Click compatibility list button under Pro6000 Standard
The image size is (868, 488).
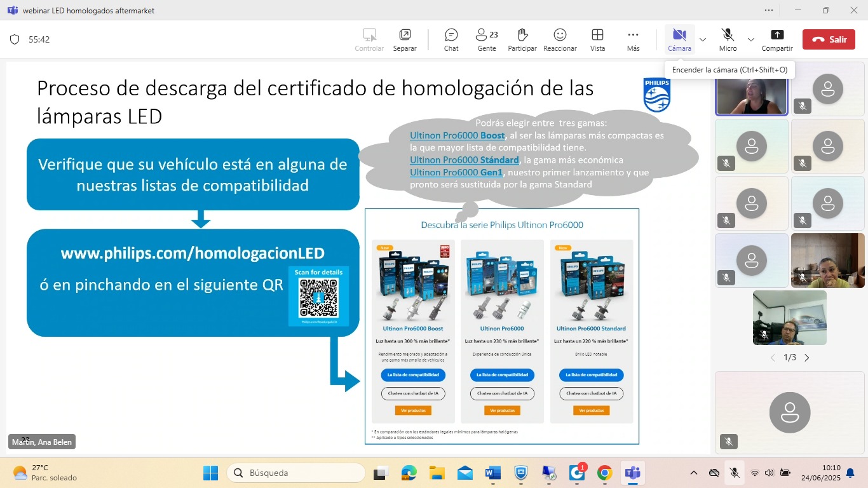(x=591, y=375)
